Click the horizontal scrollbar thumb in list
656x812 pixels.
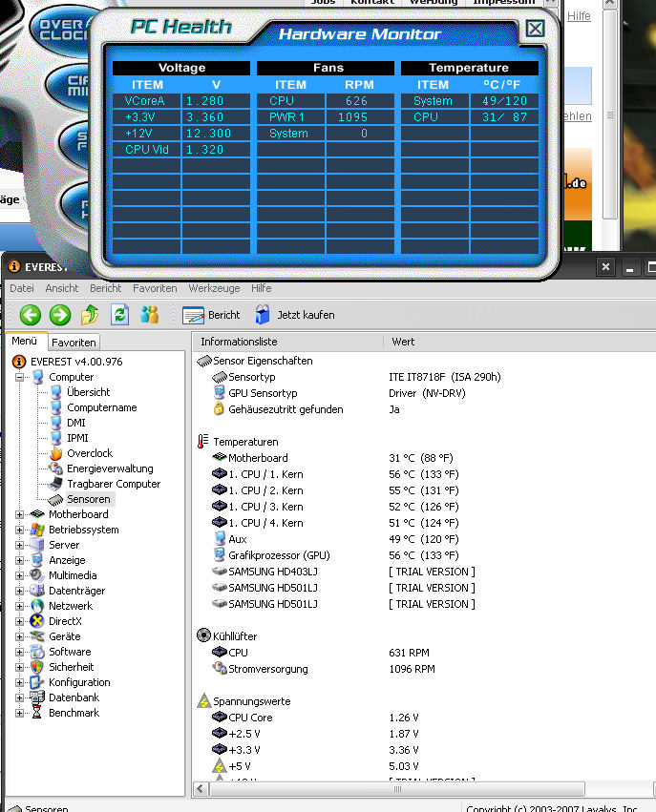tap(397, 789)
